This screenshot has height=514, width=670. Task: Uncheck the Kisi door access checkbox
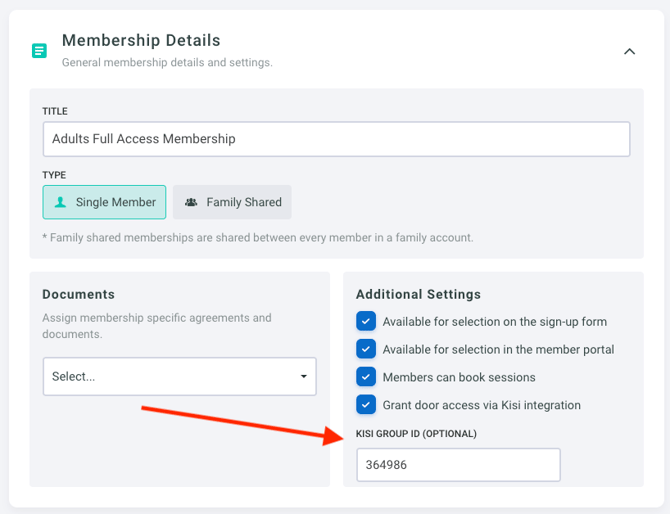point(366,405)
